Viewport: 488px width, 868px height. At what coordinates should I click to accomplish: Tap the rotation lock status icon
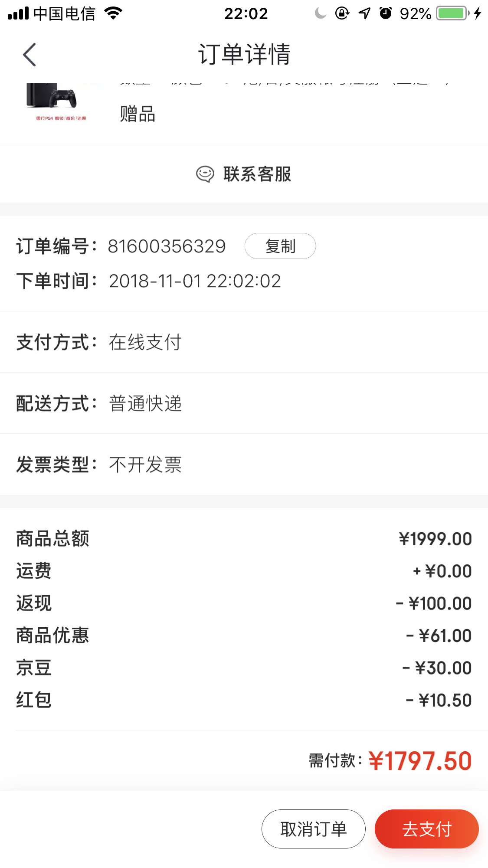pos(342,13)
